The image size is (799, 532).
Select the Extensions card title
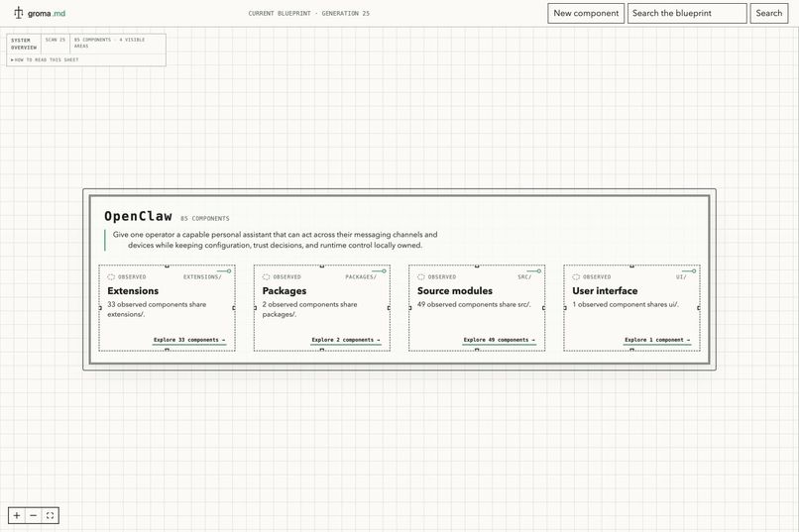133,291
